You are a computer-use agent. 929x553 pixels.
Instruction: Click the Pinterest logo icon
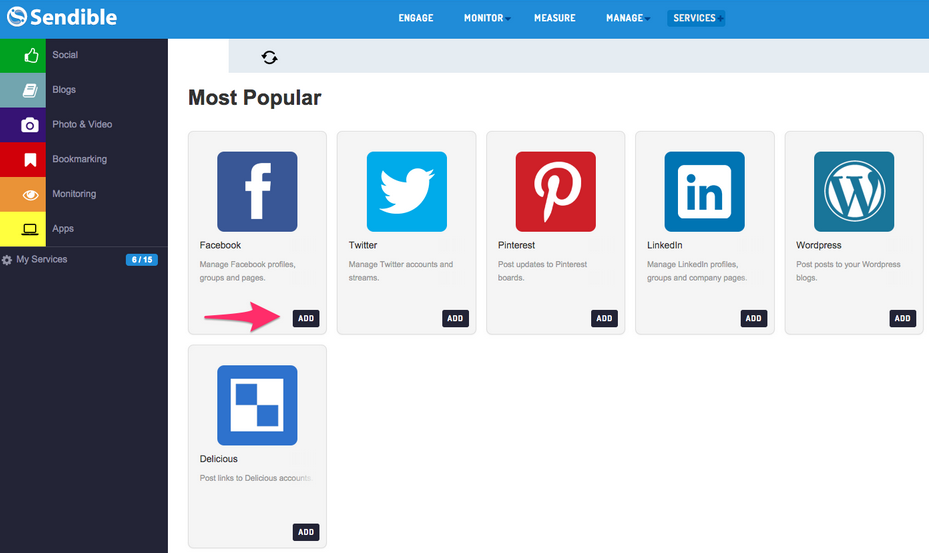(x=555, y=191)
